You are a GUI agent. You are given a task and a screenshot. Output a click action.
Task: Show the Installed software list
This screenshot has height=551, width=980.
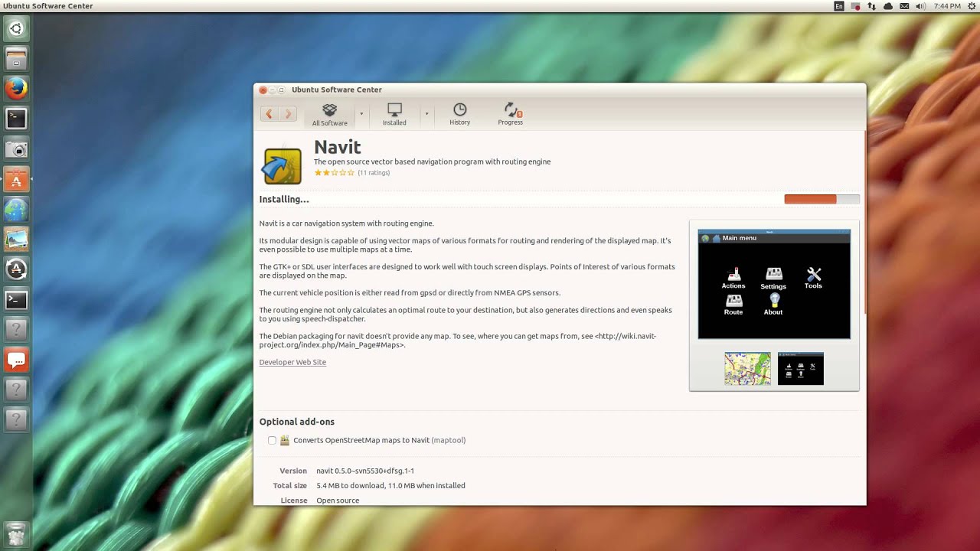coord(394,115)
